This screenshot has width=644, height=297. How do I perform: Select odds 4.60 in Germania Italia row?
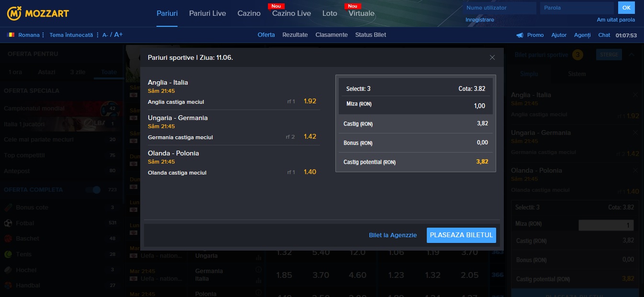click(357, 275)
